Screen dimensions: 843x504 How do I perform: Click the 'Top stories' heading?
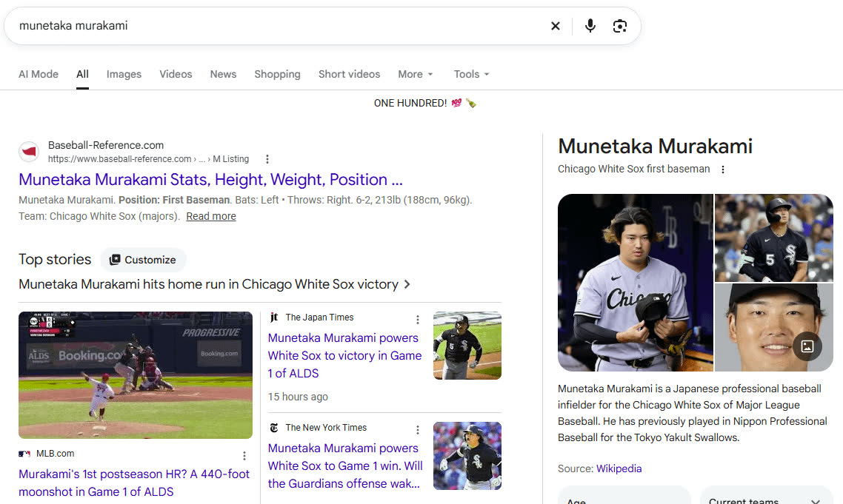pyautogui.click(x=55, y=259)
